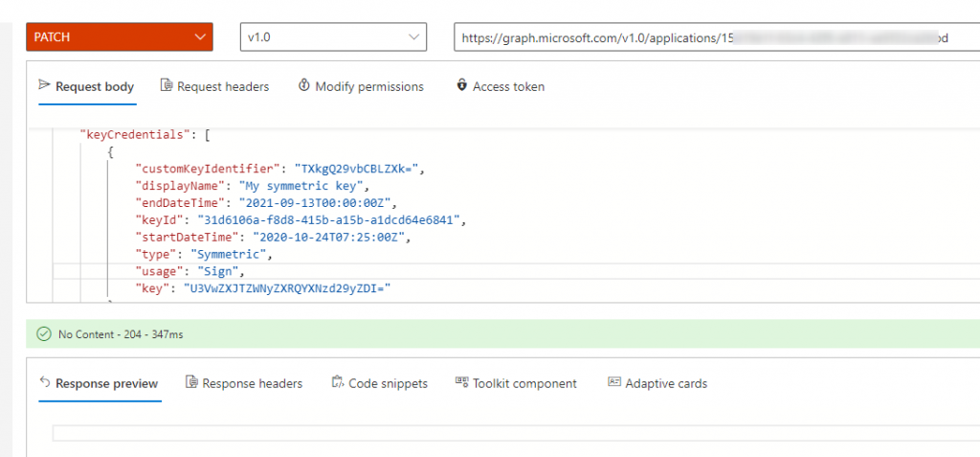Click the keyId value starting with 31d6106a
The height and width of the screenshot is (457, 980).
329,219
